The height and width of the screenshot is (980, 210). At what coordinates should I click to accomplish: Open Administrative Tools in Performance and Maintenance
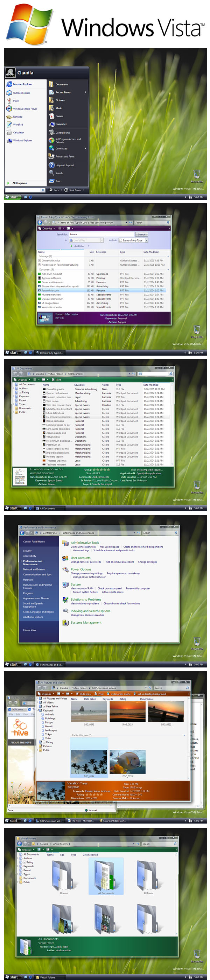point(84,542)
